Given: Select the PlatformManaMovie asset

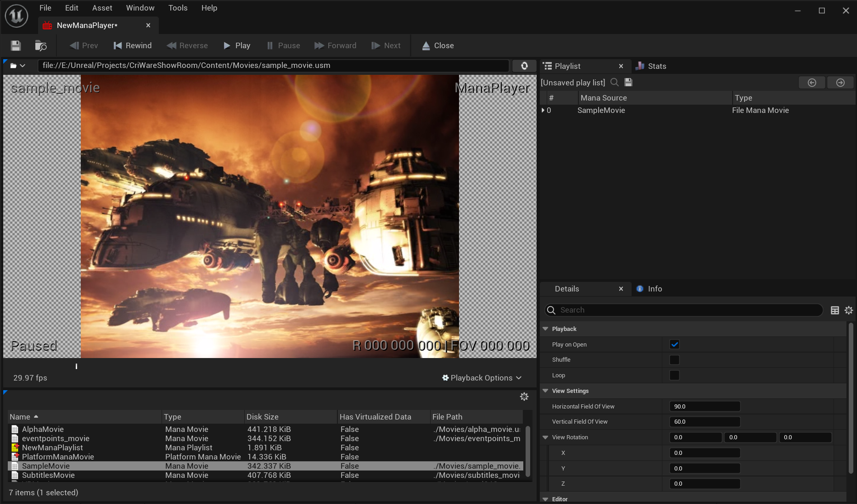Looking at the screenshot, I should 266,457.
